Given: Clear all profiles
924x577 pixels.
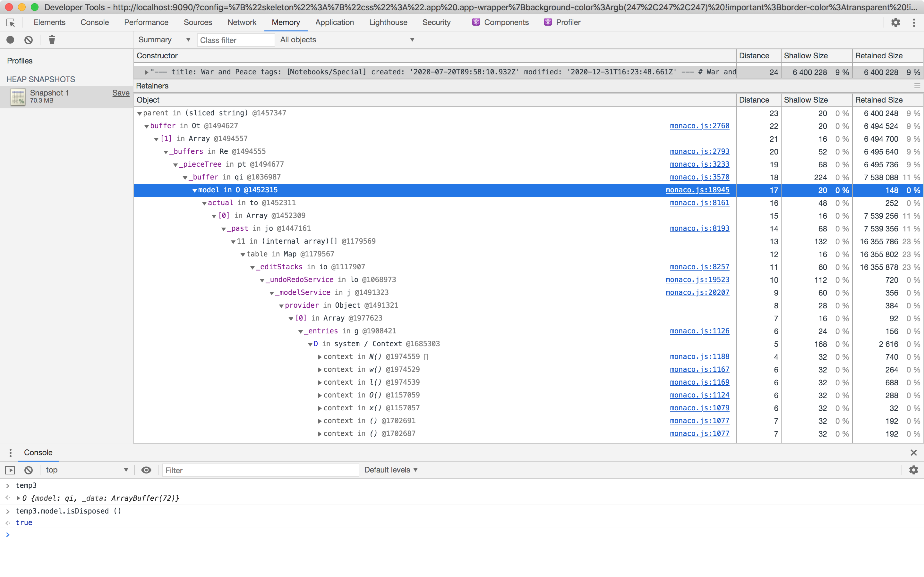Looking at the screenshot, I should point(29,40).
